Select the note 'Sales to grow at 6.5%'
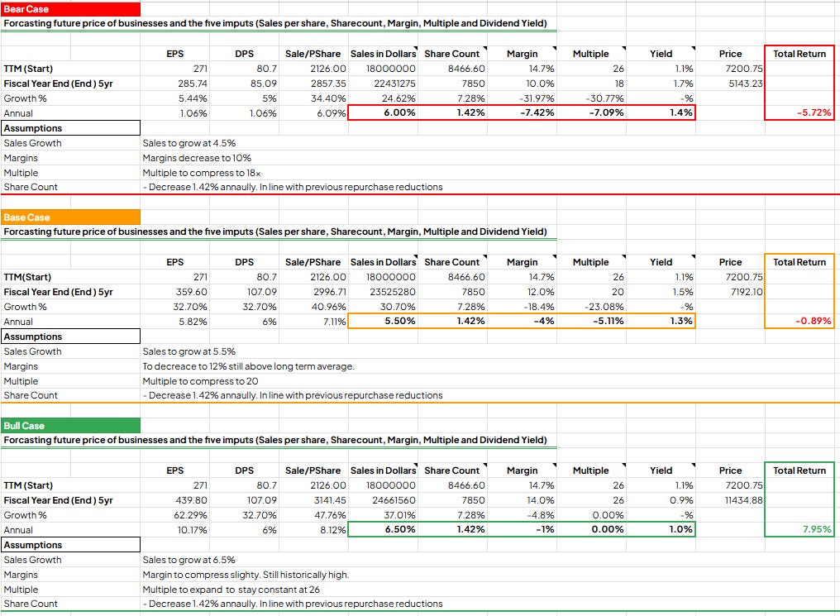Viewport: 840px width, 616px height. pyautogui.click(x=189, y=560)
